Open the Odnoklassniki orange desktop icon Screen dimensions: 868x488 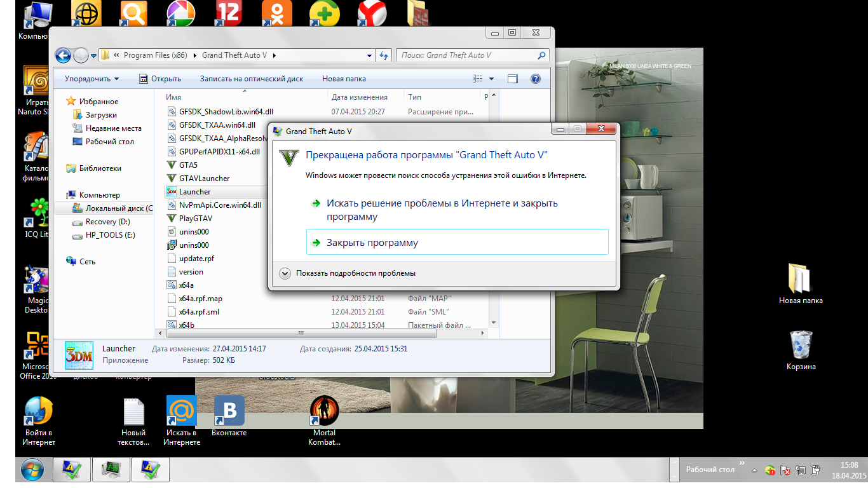[277, 13]
